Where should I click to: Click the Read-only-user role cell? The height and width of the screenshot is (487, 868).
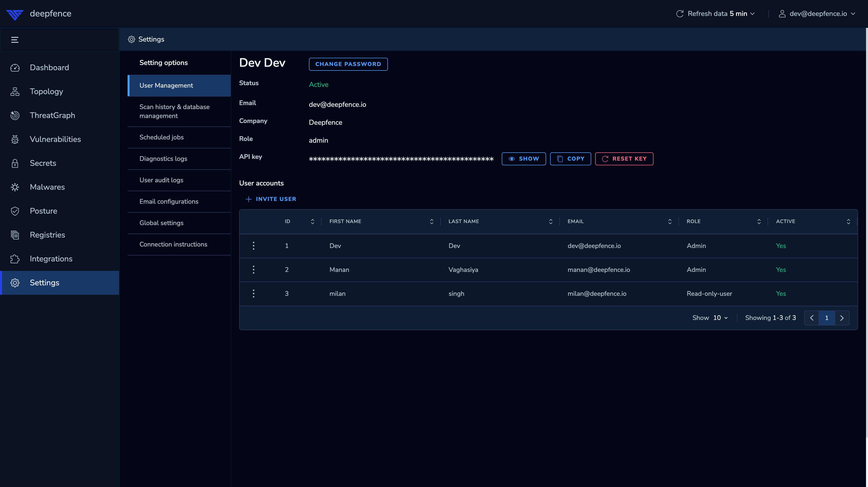click(709, 294)
